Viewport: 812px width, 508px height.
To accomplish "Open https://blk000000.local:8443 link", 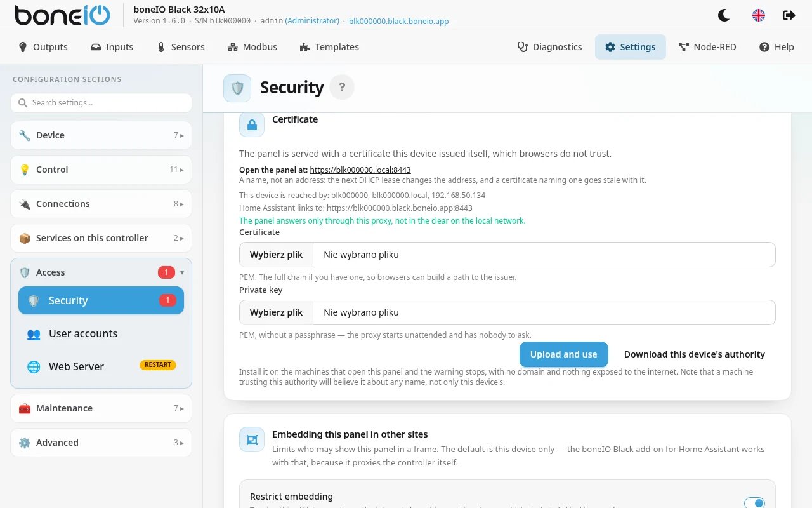I will (x=360, y=170).
